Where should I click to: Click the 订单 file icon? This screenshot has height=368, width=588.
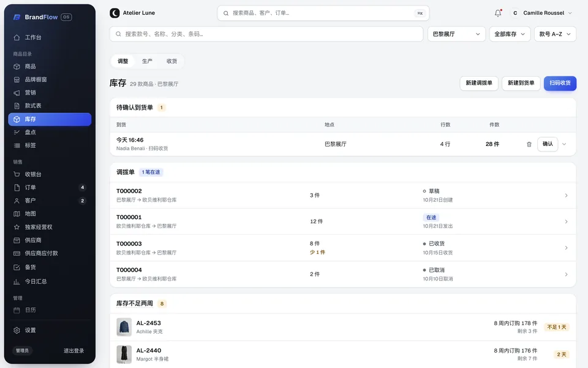[x=17, y=188]
